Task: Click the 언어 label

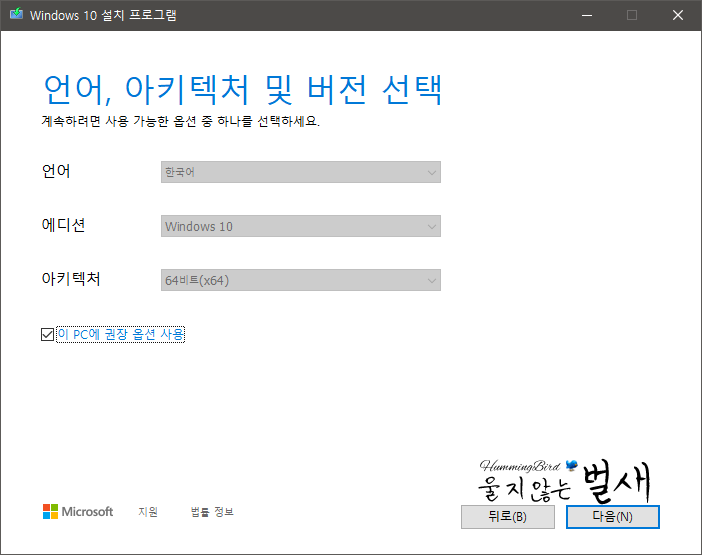Action: (x=56, y=171)
